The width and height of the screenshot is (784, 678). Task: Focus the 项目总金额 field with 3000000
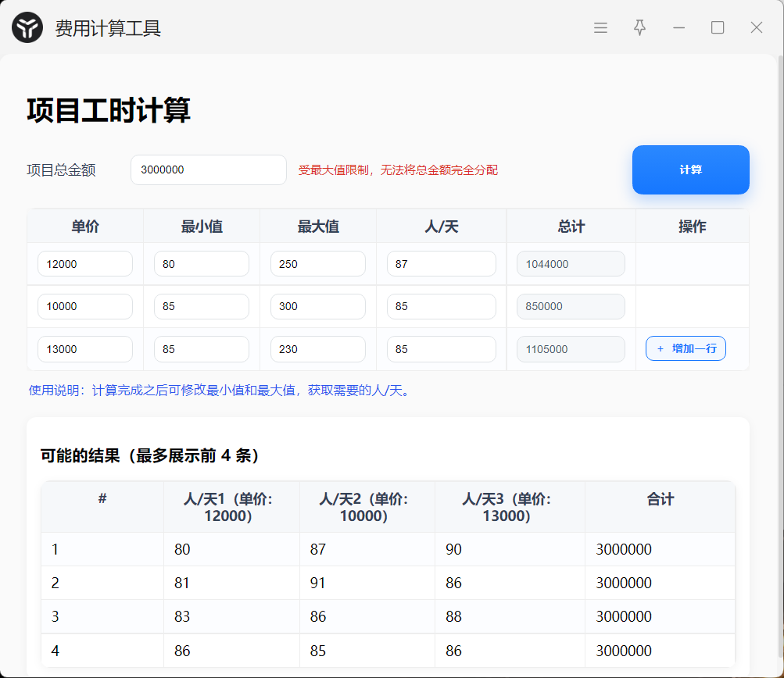coord(209,169)
